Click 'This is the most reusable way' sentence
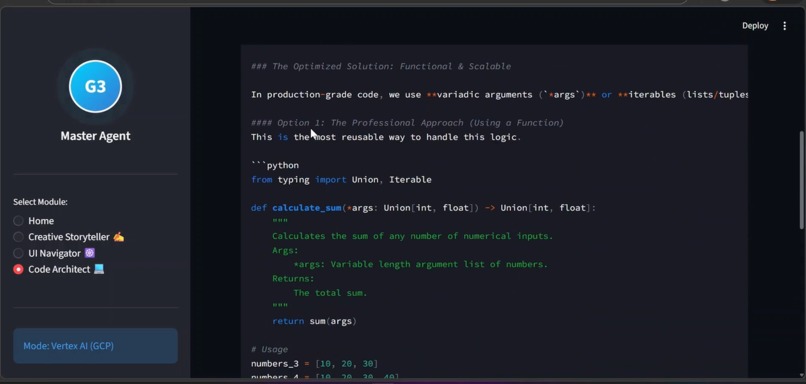The width and height of the screenshot is (806, 384). point(386,137)
